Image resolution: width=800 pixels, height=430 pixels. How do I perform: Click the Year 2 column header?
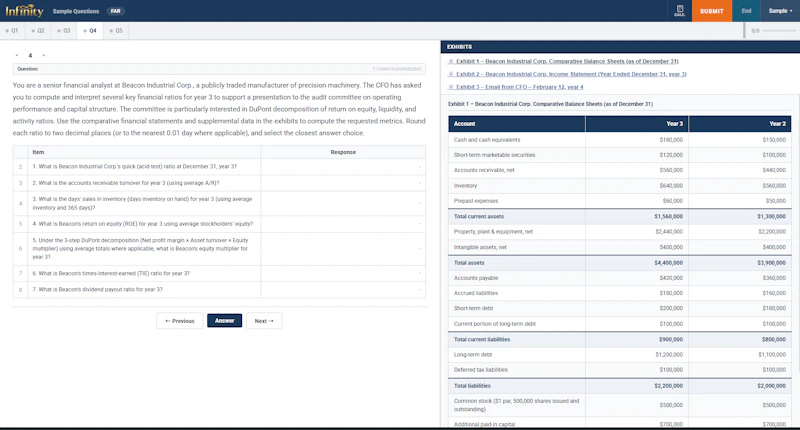pyautogui.click(x=740, y=123)
